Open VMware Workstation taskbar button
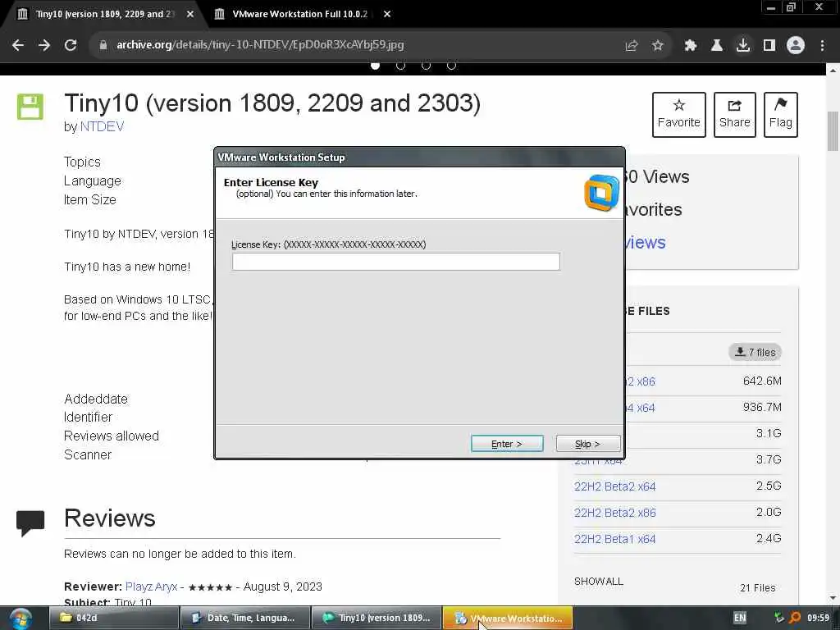840x630 pixels. tap(508, 618)
